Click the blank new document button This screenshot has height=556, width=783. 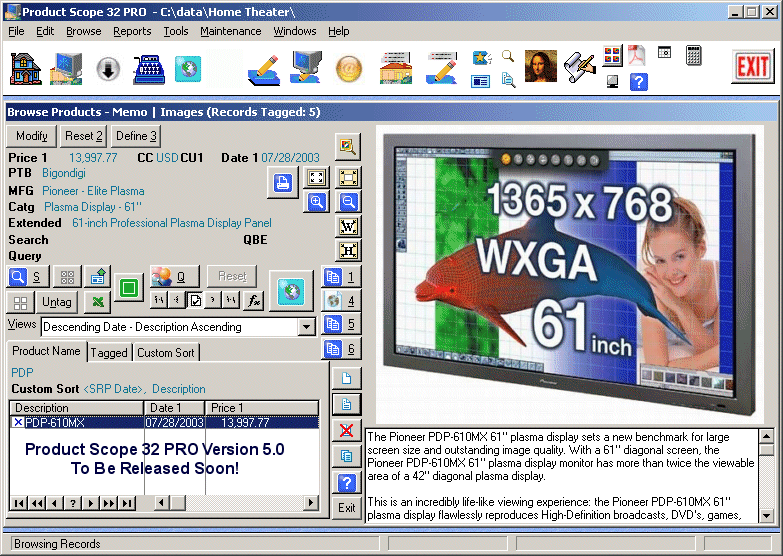click(x=347, y=378)
